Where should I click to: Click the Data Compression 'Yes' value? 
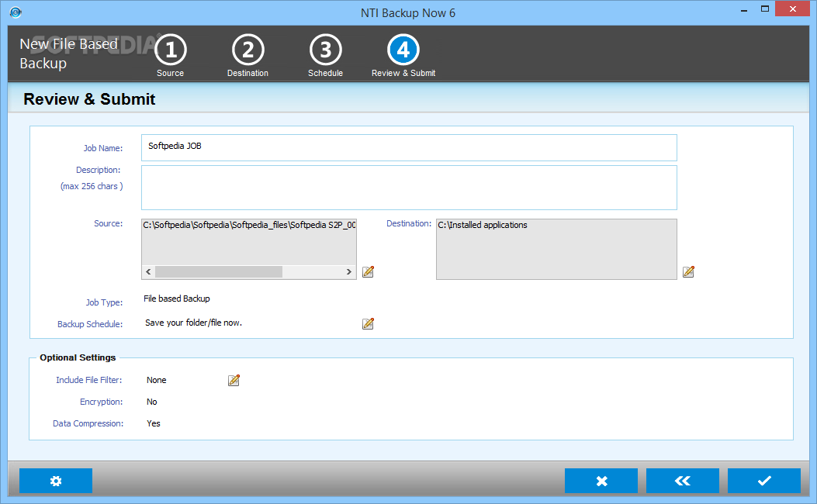pyautogui.click(x=153, y=424)
